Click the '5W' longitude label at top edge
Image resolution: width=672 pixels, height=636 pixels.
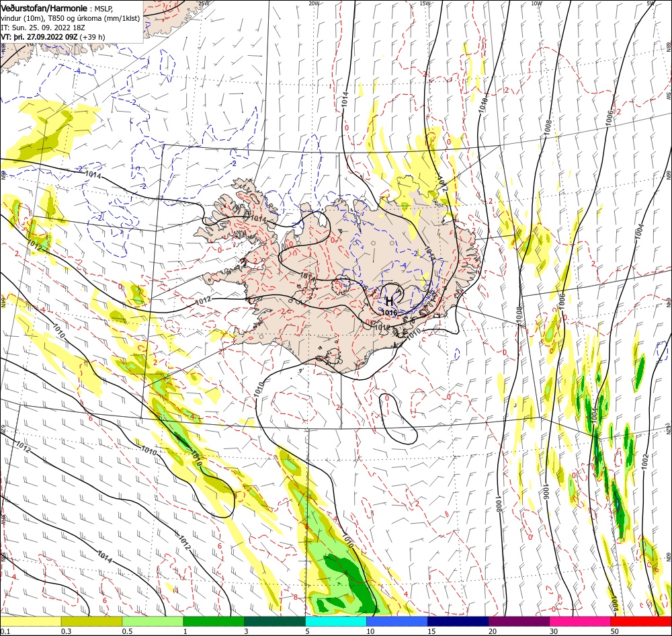(x=650, y=3)
